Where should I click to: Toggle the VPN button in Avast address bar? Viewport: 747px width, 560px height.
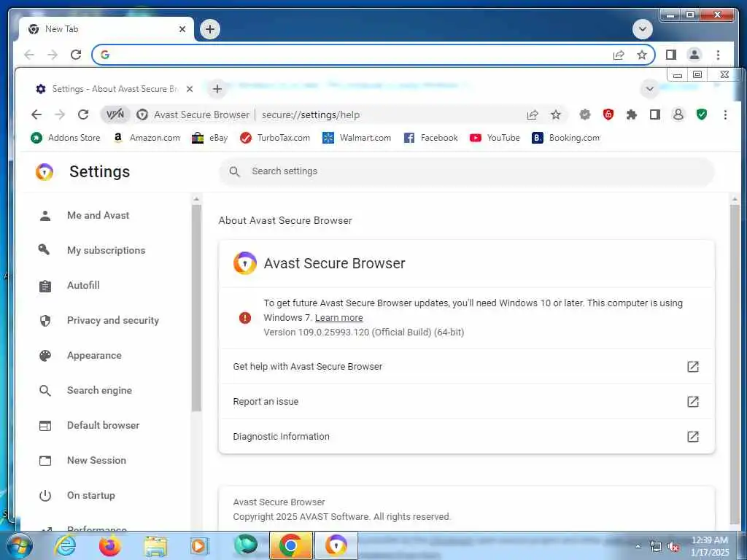[115, 114]
